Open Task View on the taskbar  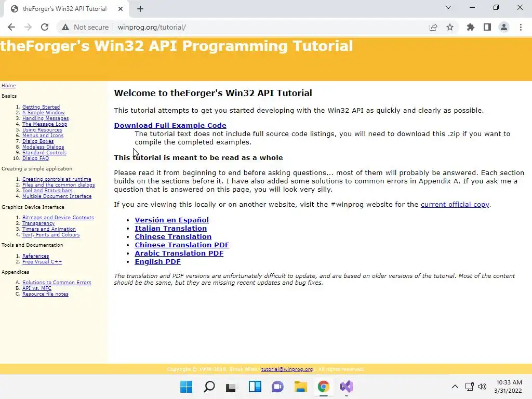[x=231, y=387]
